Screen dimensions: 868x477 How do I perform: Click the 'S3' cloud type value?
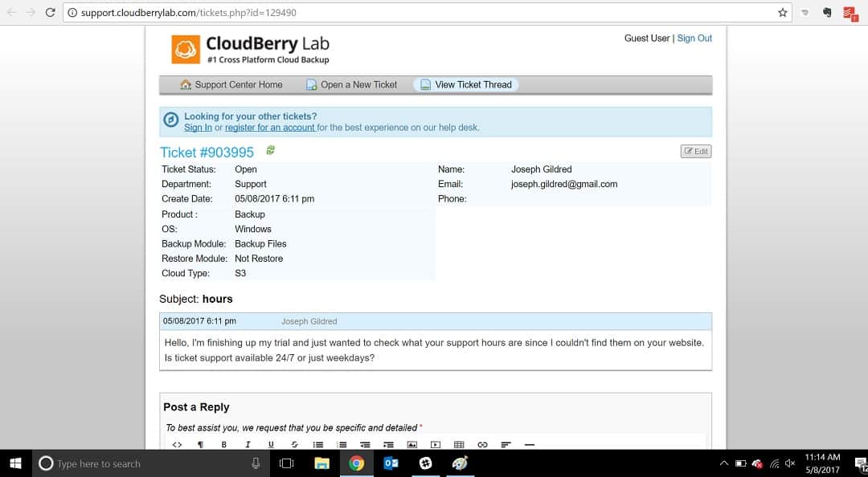[x=240, y=273]
